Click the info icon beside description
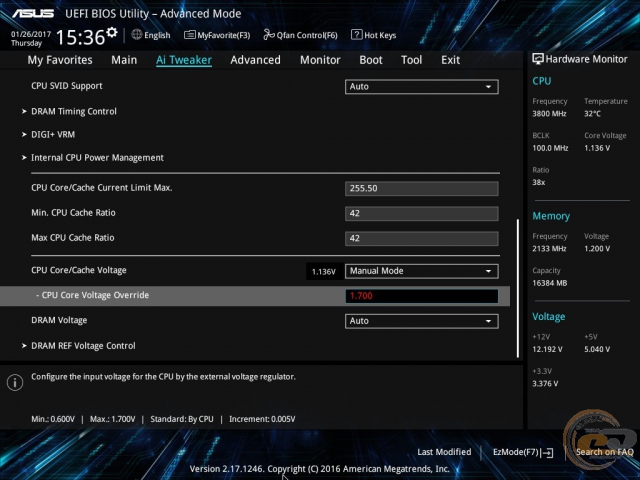This screenshot has width=640, height=480. pyautogui.click(x=15, y=382)
